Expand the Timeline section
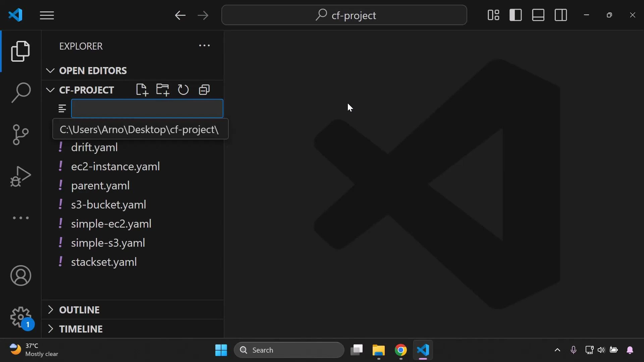644x362 pixels. pos(50,329)
